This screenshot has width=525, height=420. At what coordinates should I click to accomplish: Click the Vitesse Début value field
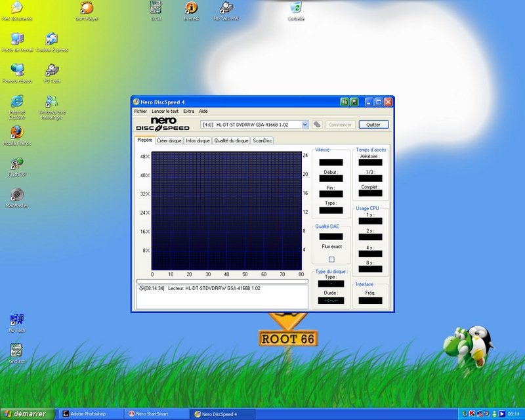click(x=331, y=178)
